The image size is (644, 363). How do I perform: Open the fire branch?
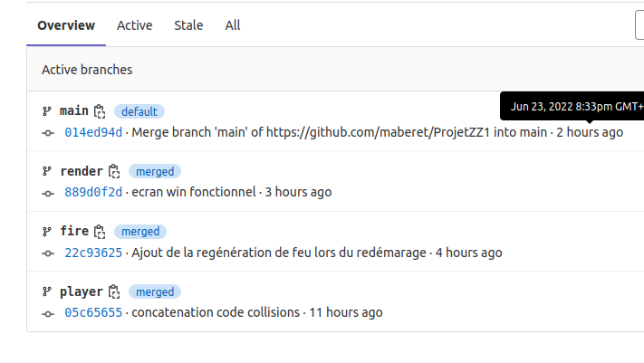pyautogui.click(x=74, y=231)
